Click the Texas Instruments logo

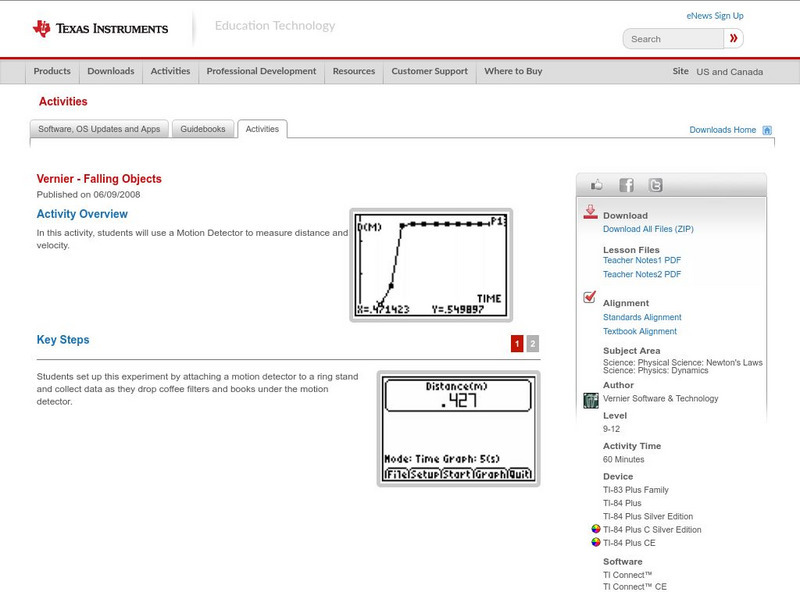(x=100, y=29)
